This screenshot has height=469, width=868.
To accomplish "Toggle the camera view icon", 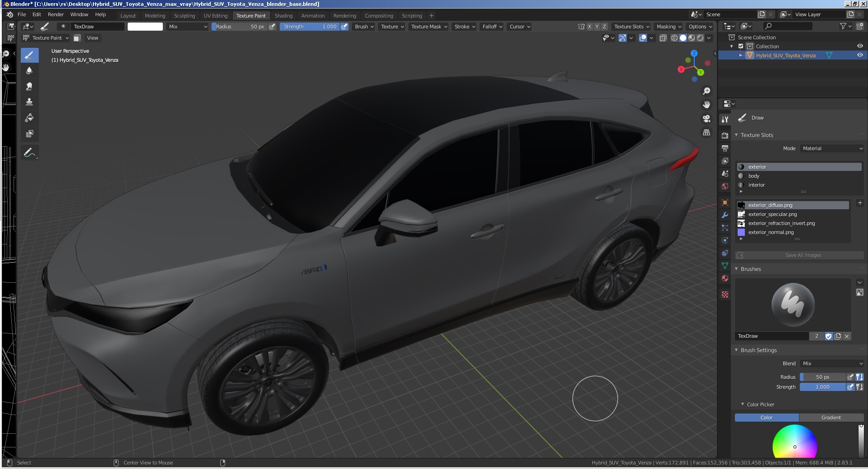I will click(706, 119).
